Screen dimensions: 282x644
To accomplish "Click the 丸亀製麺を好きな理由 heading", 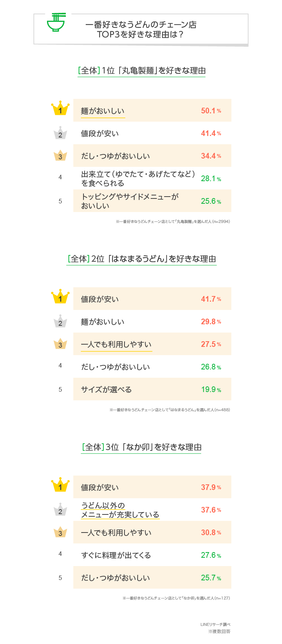I will point(141,71).
